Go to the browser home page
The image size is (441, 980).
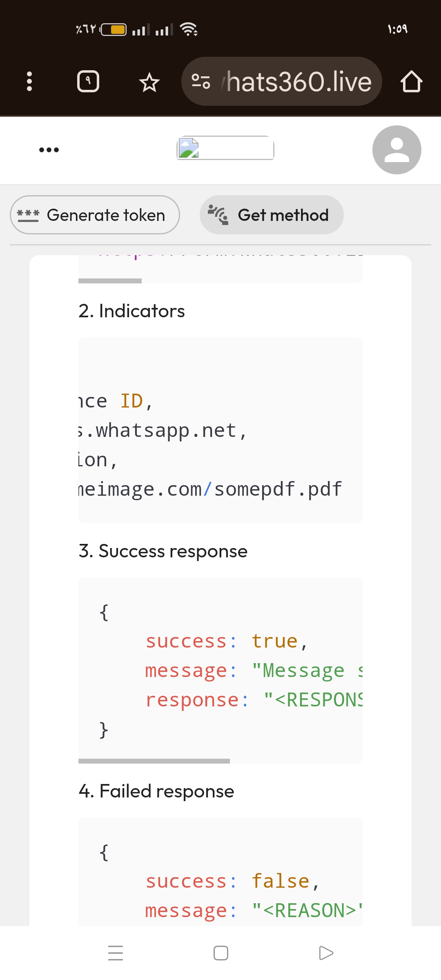tap(411, 81)
